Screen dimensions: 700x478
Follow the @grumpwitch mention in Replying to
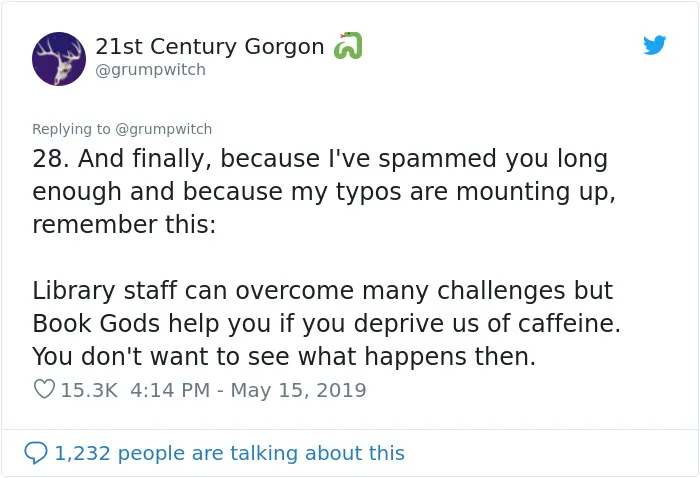point(163,129)
